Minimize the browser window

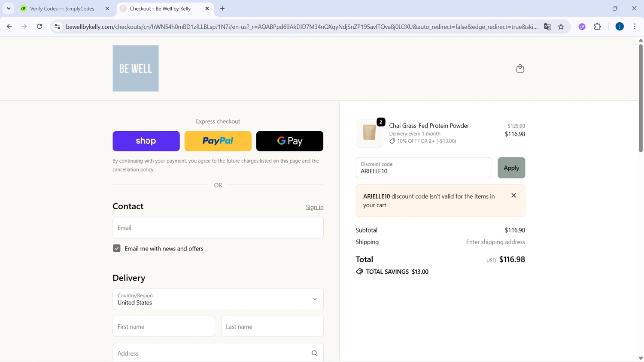[596, 8]
